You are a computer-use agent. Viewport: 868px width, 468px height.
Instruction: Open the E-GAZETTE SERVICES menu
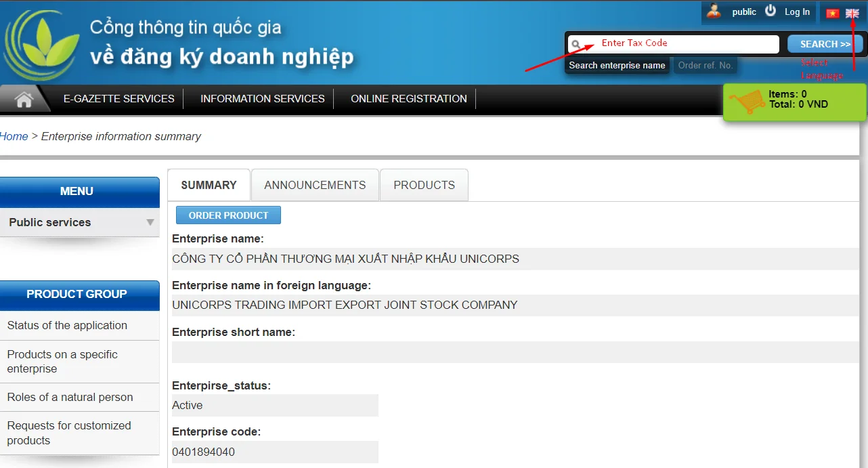coord(119,99)
